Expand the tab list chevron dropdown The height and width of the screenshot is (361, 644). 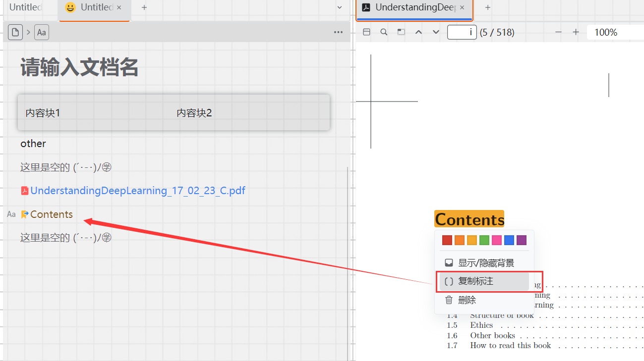[340, 7]
